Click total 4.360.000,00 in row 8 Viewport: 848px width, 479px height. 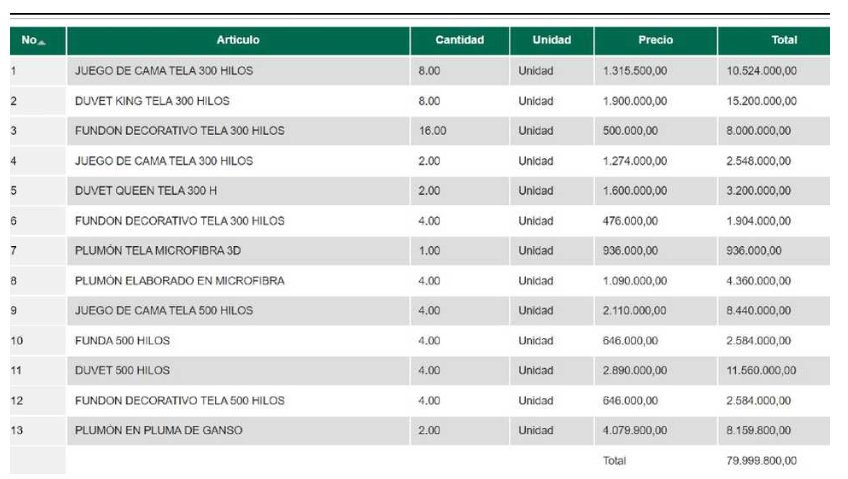pyautogui.click(x=759, y=281)
